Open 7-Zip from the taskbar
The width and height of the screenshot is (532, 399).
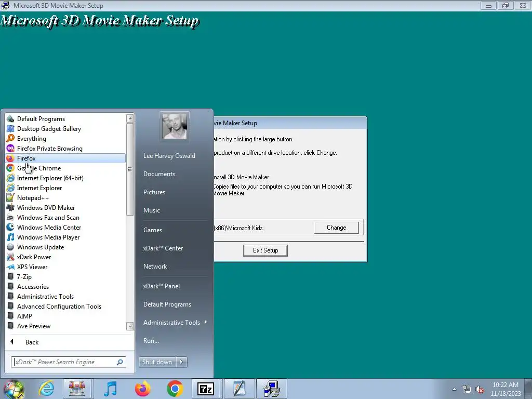coord(206,389)
